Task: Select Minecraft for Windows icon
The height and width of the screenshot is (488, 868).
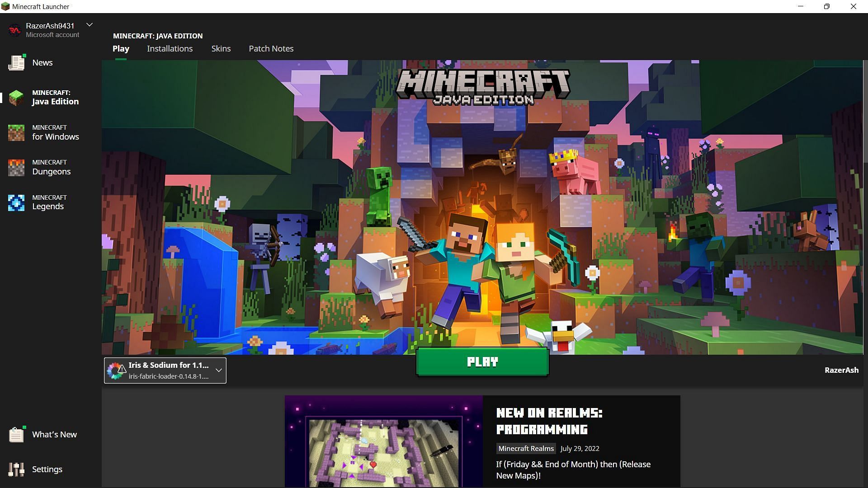Action: [16, 131]
